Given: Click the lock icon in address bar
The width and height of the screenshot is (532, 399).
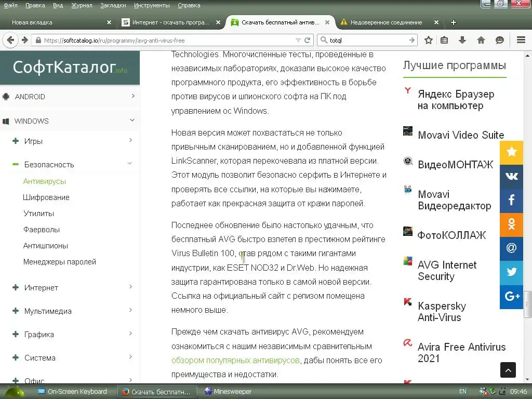Looking at the screenshot, I should coord(38,40).
